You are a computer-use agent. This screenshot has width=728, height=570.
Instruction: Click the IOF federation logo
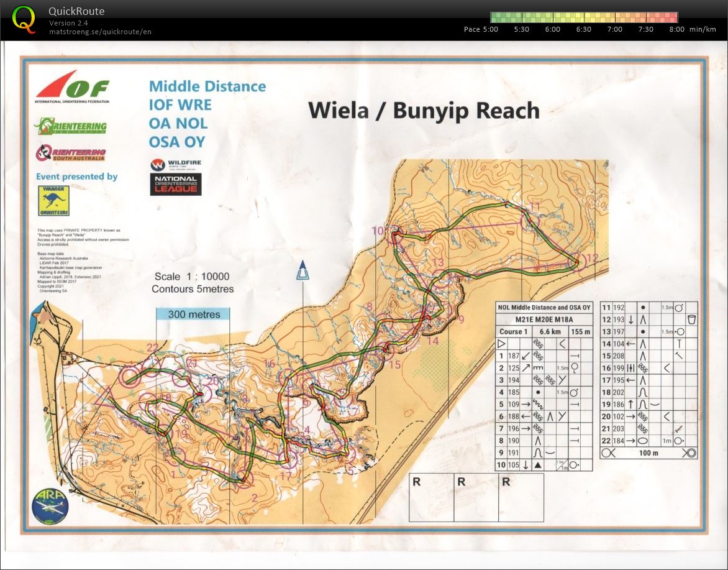click(72, 87)
